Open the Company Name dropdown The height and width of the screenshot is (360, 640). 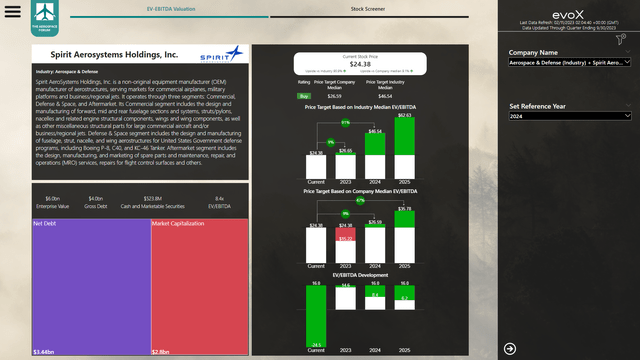[569, 62]
